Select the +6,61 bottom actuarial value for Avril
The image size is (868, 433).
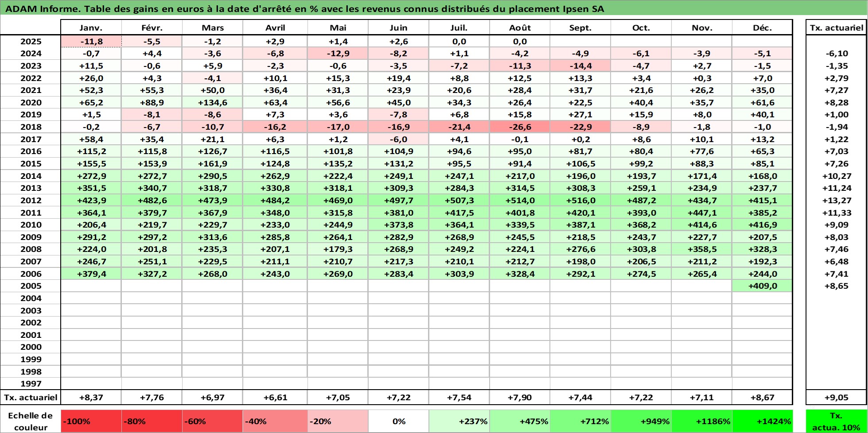[275, 397]
